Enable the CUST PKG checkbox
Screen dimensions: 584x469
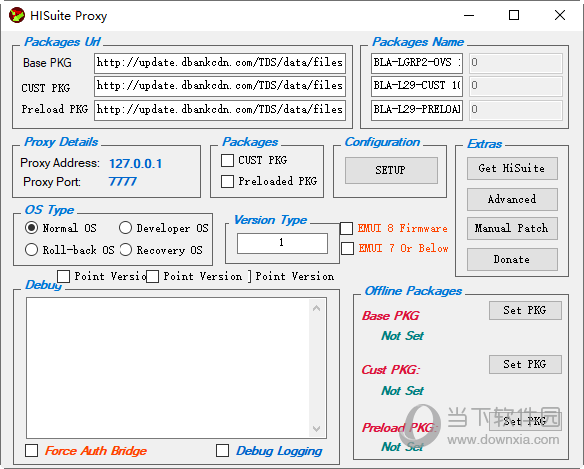tap(227, 161)
